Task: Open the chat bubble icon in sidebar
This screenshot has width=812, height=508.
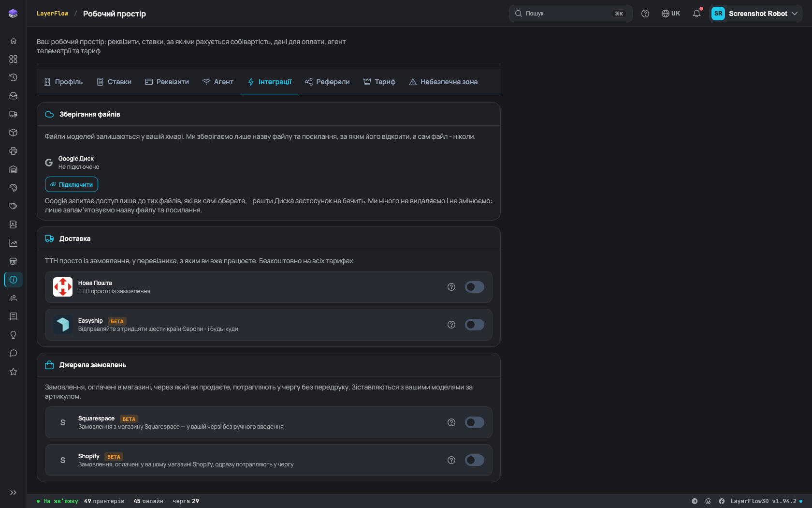Action: (x=13, y=353)
